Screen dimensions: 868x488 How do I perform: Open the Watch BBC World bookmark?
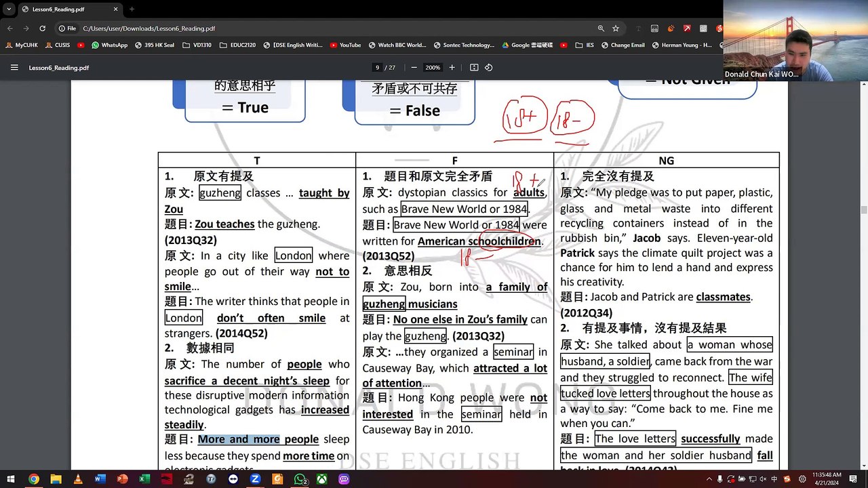click(397, 45)
